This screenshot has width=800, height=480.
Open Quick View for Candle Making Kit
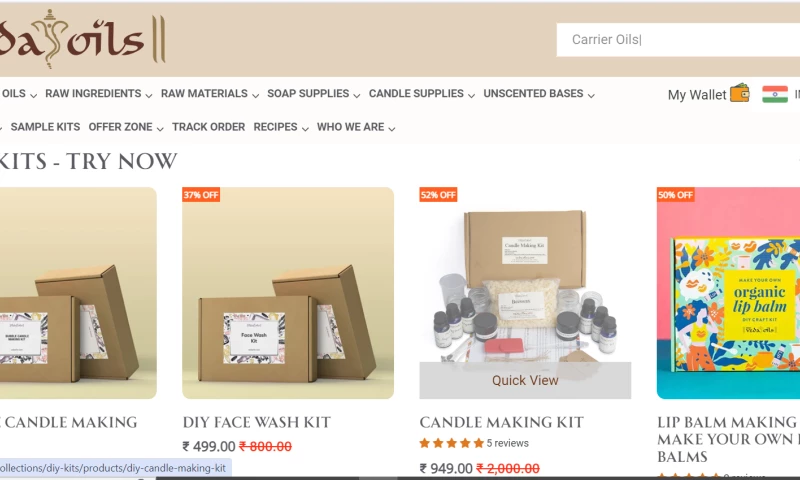click(525, 380)
